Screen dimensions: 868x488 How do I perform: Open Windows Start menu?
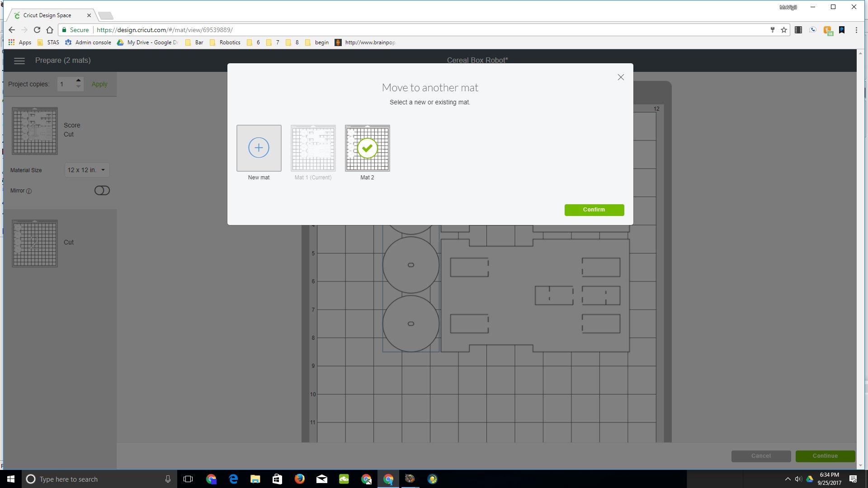click(x=11, y=479)
